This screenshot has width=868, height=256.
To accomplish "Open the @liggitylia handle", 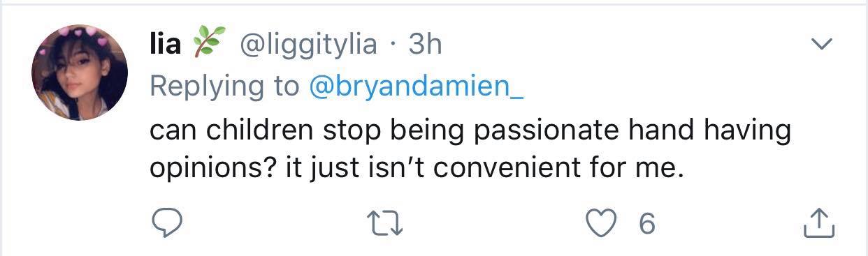I will (x=309, y=45).
